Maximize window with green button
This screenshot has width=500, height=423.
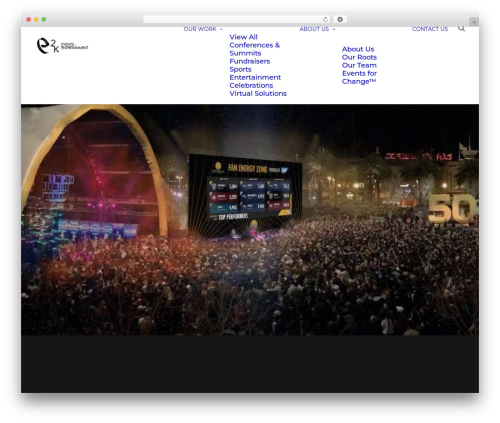coord(44,19)
